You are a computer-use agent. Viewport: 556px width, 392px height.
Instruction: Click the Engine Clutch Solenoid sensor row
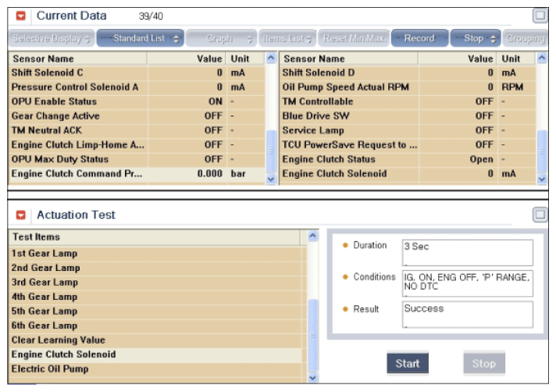tap(408, 173)
